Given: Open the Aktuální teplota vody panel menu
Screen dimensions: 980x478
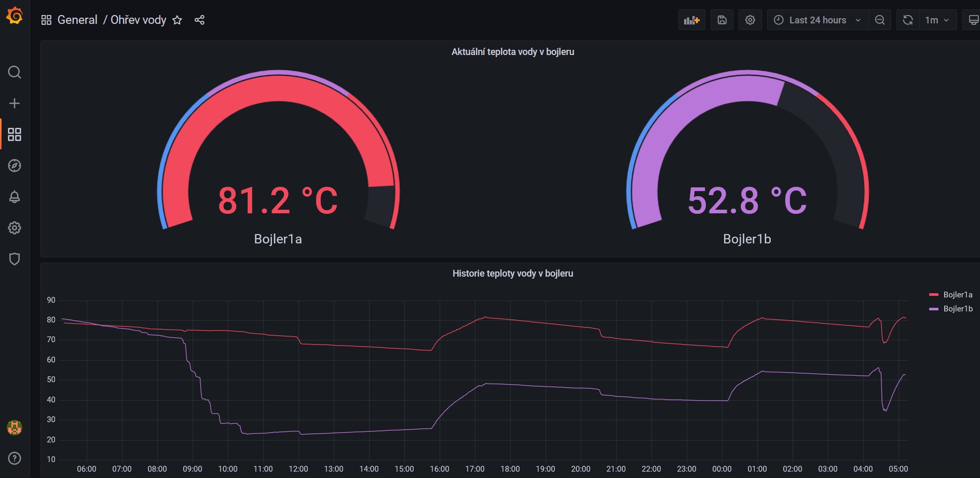Looking at the screenshot, I should point(512,52).
